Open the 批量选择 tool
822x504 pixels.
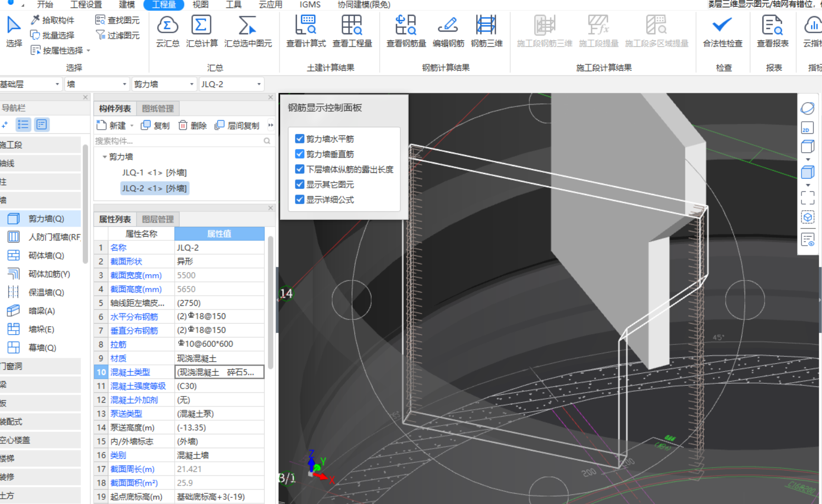coord(52,35)
